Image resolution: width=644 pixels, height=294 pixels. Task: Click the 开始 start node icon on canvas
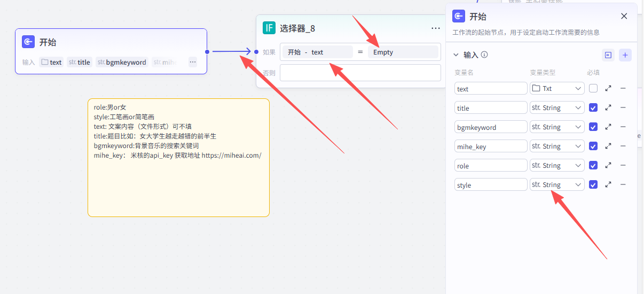pos(28,42)
